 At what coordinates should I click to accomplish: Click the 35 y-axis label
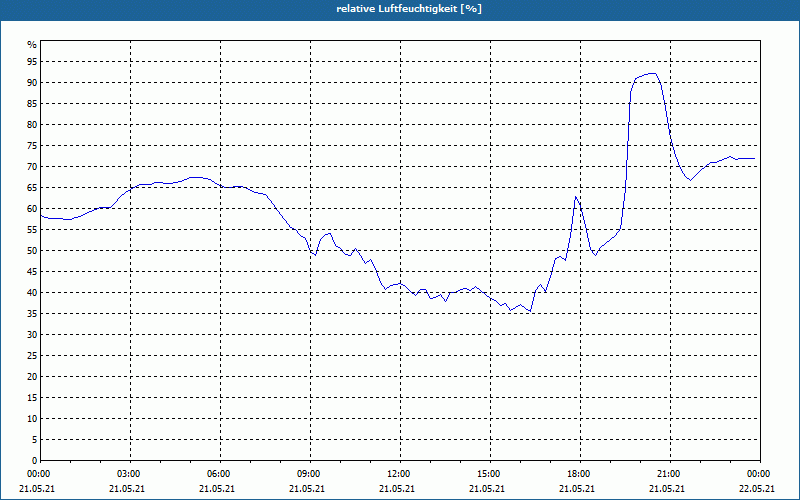pyautogui.click(x=32, y=314)
